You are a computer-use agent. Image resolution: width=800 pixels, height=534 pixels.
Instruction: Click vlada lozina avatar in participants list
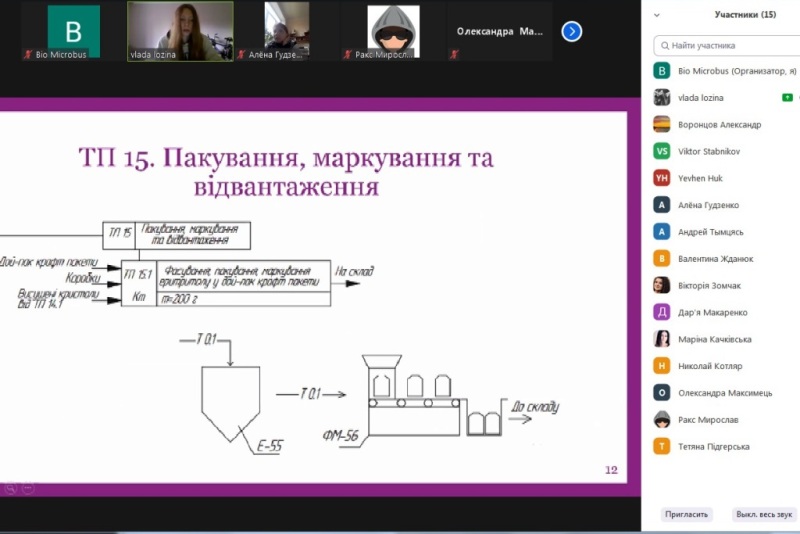(662, 97)
